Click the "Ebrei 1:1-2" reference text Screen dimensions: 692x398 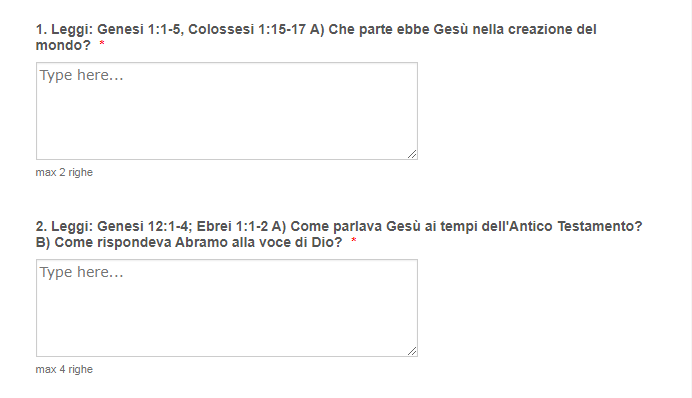(x=232, y=226)
